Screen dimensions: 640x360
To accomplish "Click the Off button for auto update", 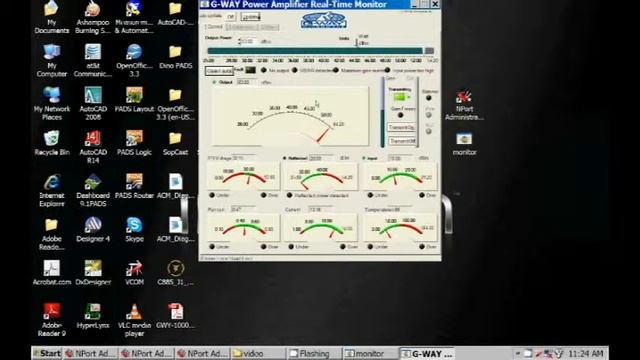I will click(231, 17).
